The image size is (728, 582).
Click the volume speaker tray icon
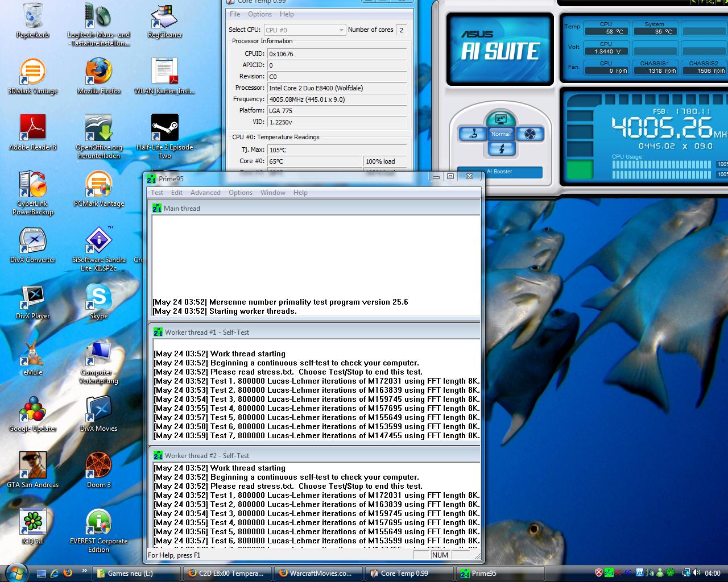point(697,573)
